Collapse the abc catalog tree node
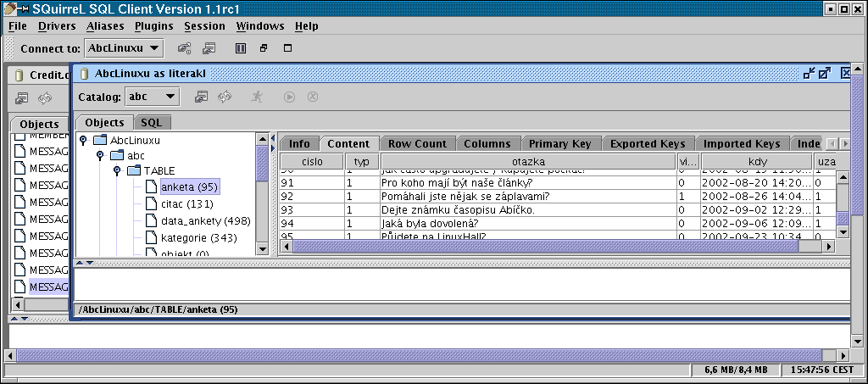The height and width of the screenshot is (384, 868). tap(100, 155)
